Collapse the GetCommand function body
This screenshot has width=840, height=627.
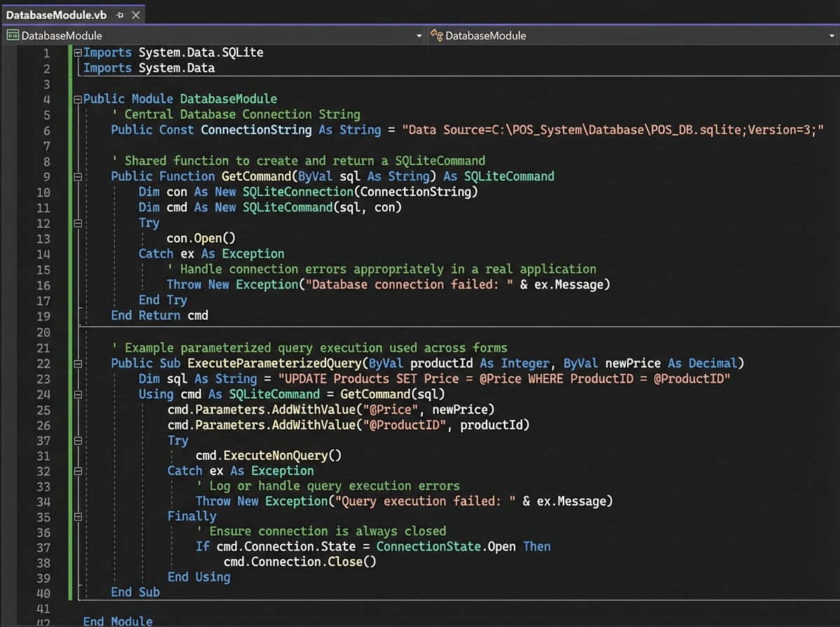point(77,176)
